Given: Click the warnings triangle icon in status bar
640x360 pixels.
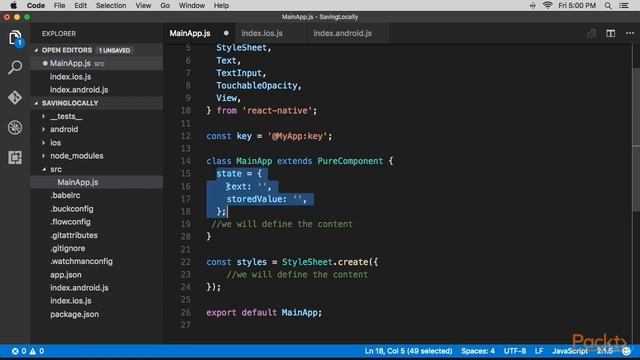Looking at the screenshot, I should (33, 351).
